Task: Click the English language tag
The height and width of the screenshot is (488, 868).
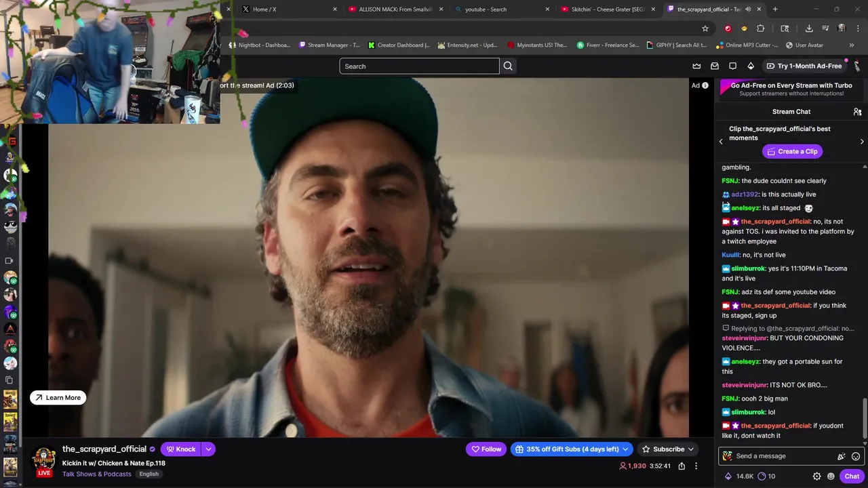Action: [149, 474]
